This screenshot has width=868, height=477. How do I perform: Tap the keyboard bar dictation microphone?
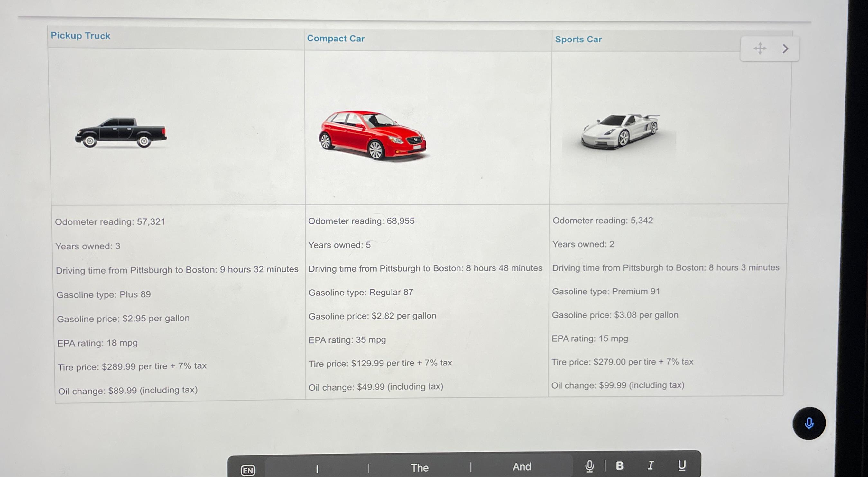point(589,466)
